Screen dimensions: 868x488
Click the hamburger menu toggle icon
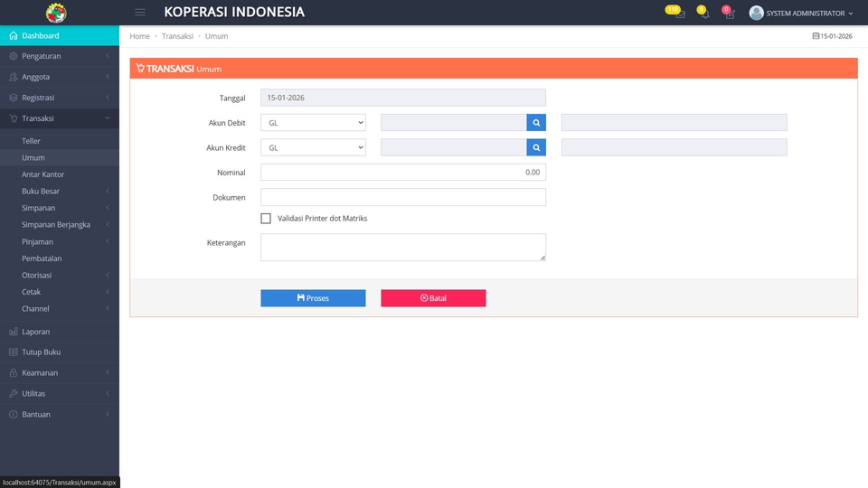pos(140,13)
